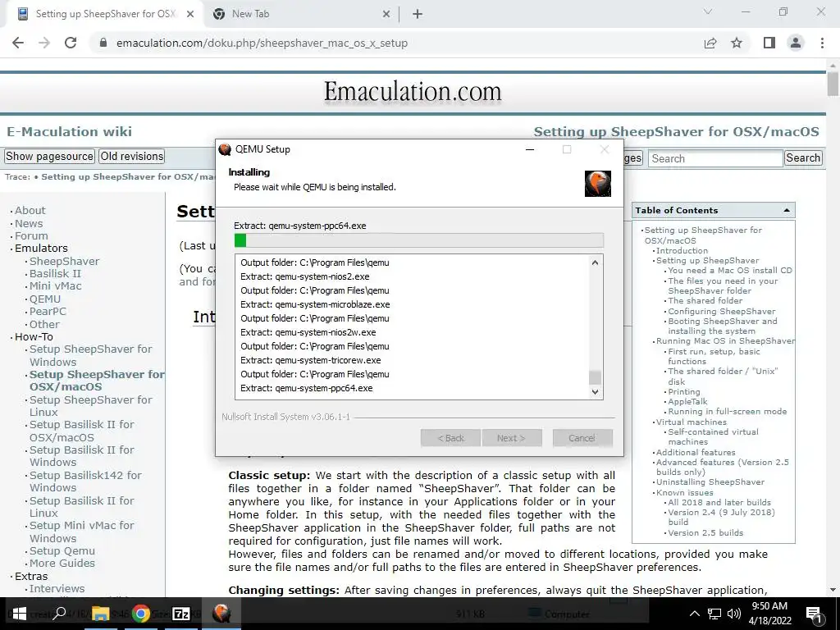This screenshot has width=840, height=630.
Task: Close the New Tab tab
Action: pos(386,15)
